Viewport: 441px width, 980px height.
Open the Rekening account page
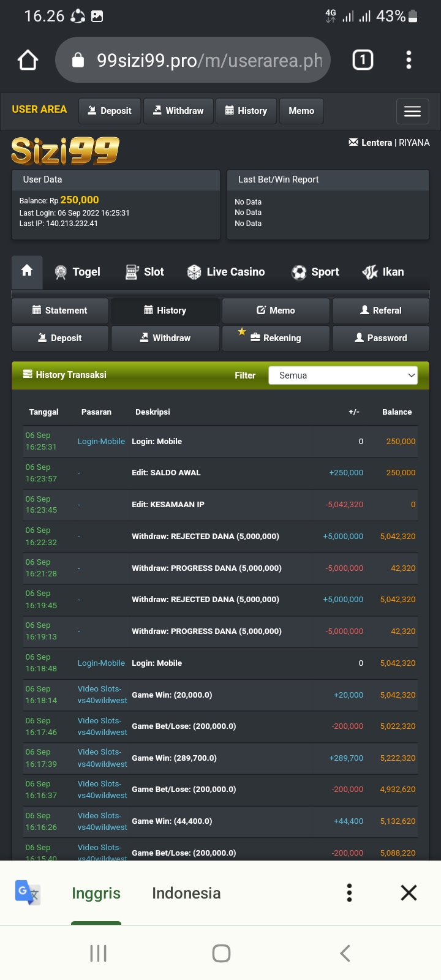pyautogui.click(x=276, y=338)
